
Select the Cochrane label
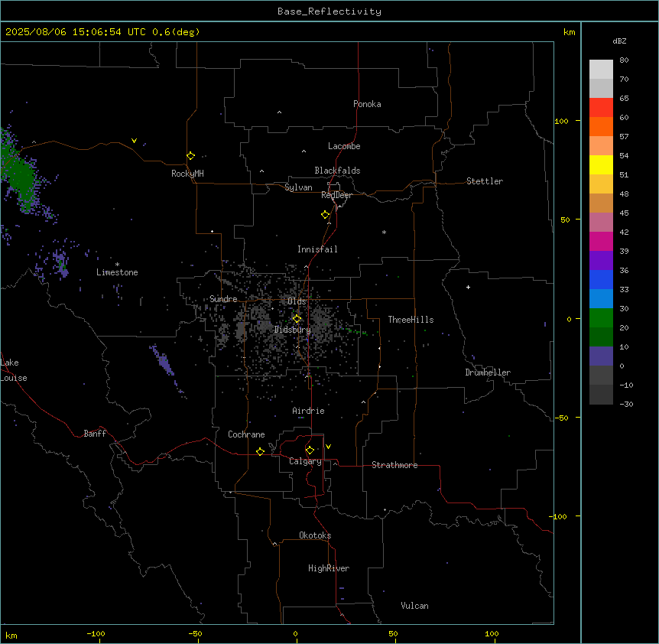(246, 434)
